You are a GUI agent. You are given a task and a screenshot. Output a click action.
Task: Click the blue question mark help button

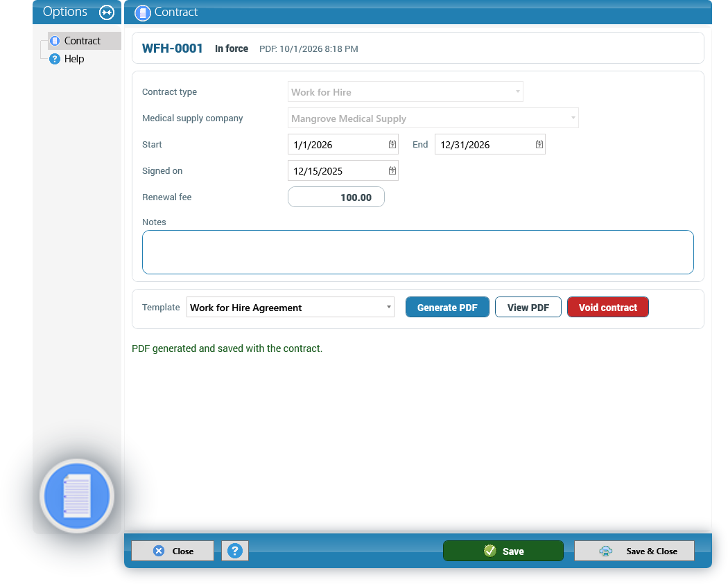coord(235,551)
